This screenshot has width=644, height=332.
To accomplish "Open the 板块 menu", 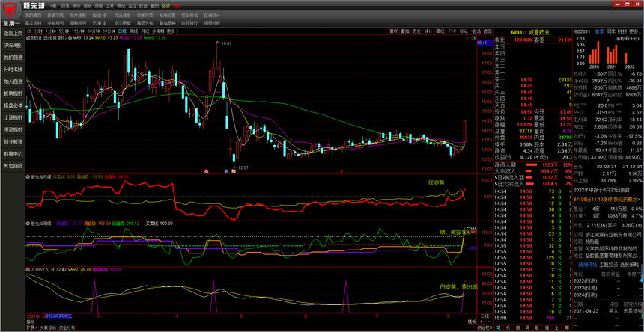I will click(76, 6).
